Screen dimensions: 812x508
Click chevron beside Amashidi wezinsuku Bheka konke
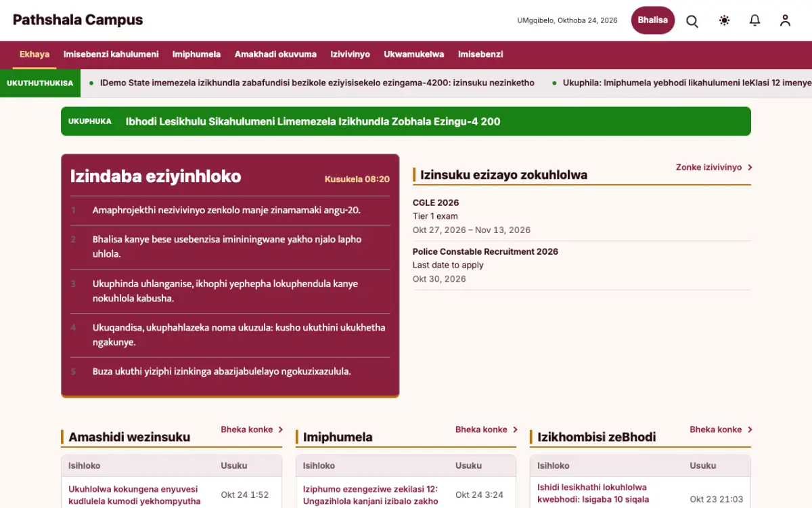pyautogui.click(x=280, y=429)
